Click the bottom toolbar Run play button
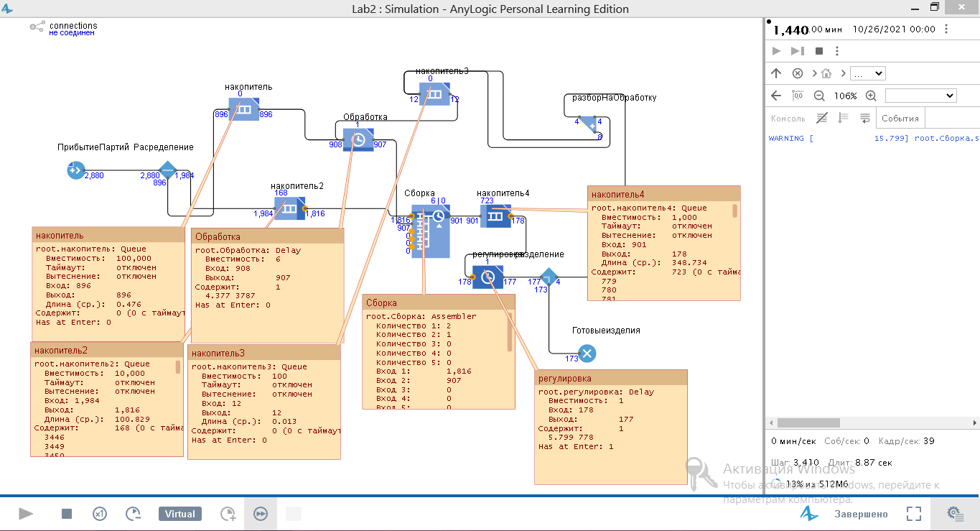 pyautogui.click(x=27, y=514)
